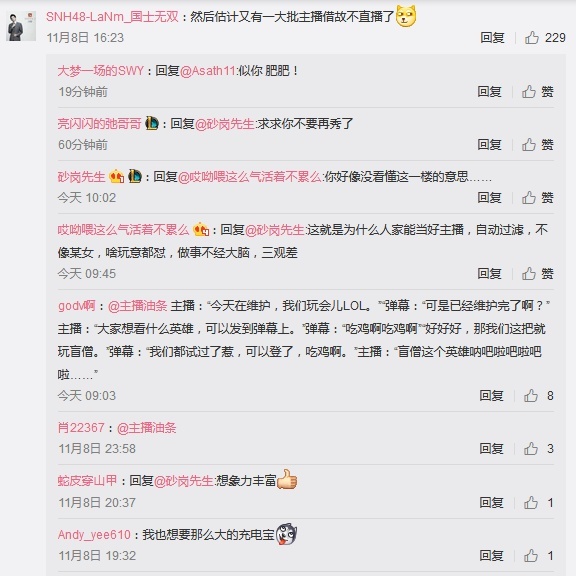Reply to 蛇皮穿山甲's comment
Viewport: 576px width, 576px height.
(x=491, y=503)
